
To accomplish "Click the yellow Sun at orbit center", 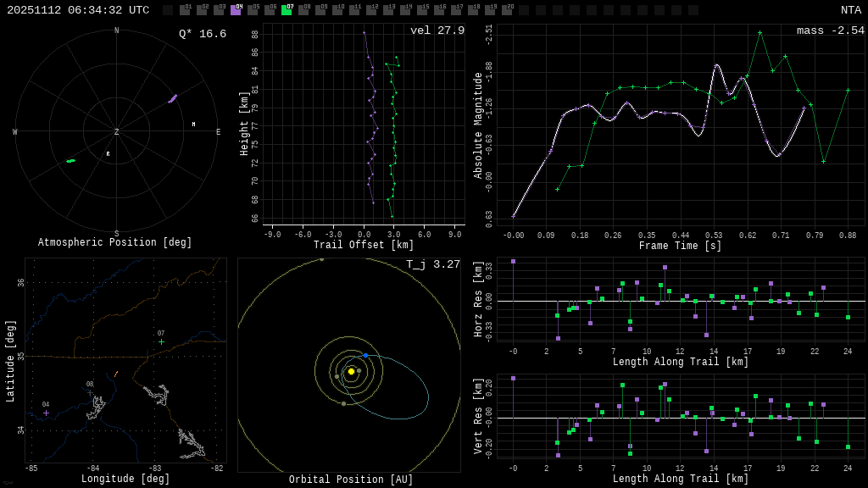I will click(351, 371).
